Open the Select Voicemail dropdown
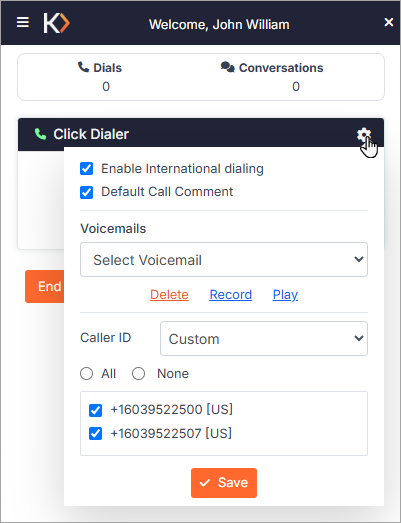This screenshot has height=523, width=401. point(224,259)
